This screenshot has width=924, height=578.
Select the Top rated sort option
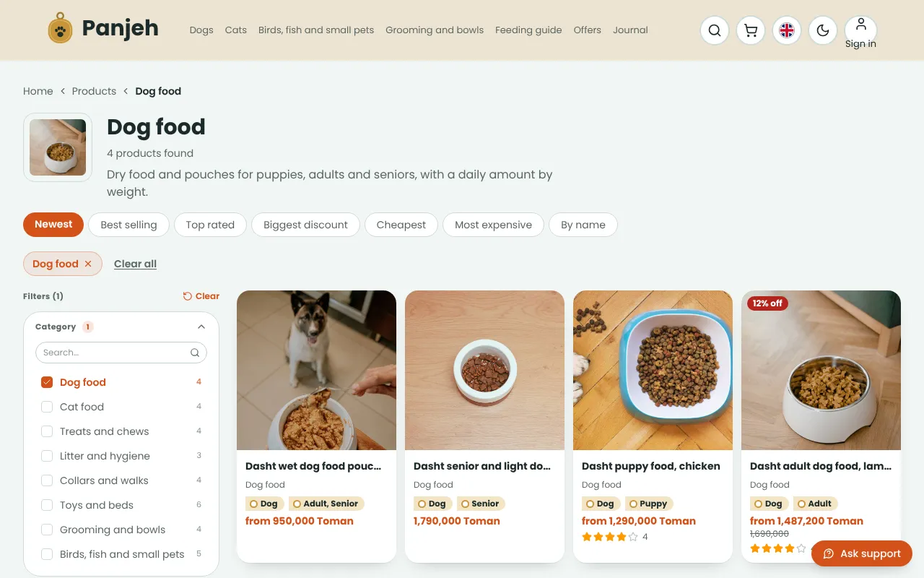point(210,225)
